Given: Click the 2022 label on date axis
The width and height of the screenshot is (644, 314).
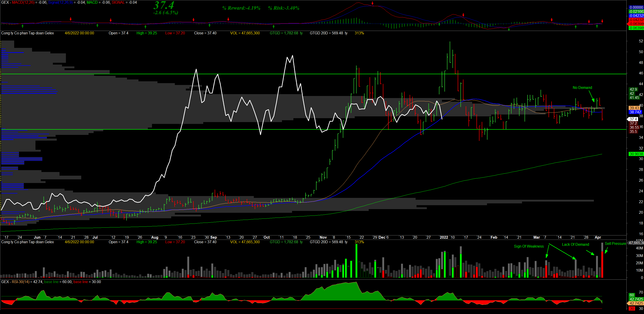Looking at the screenshot, I should pyautogui.click(x=444, y=237).
